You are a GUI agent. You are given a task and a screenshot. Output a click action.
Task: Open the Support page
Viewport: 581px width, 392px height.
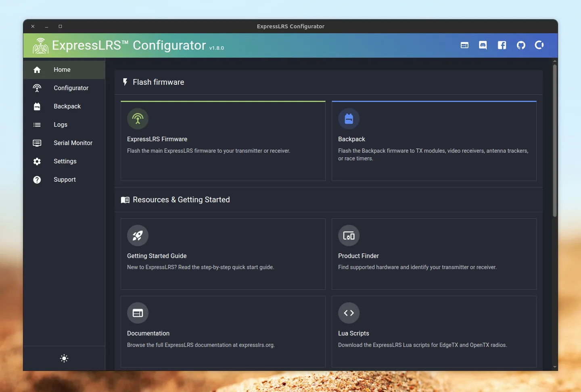[64, 180]
